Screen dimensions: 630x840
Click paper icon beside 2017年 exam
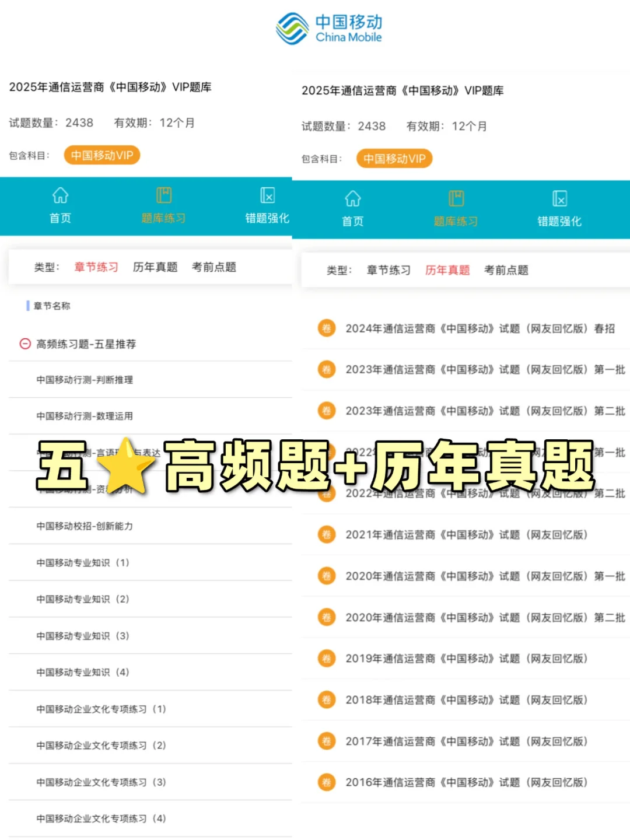point(326,741)
